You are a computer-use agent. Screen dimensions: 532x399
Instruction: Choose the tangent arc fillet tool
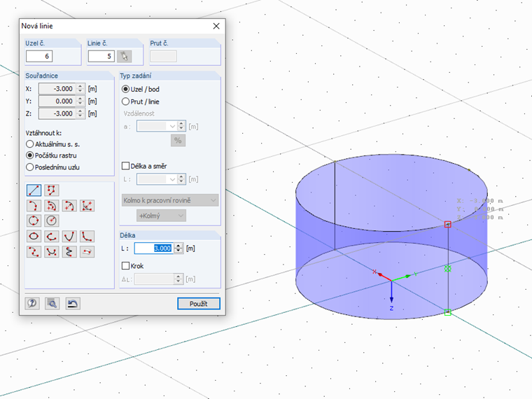tap(87, 206)
